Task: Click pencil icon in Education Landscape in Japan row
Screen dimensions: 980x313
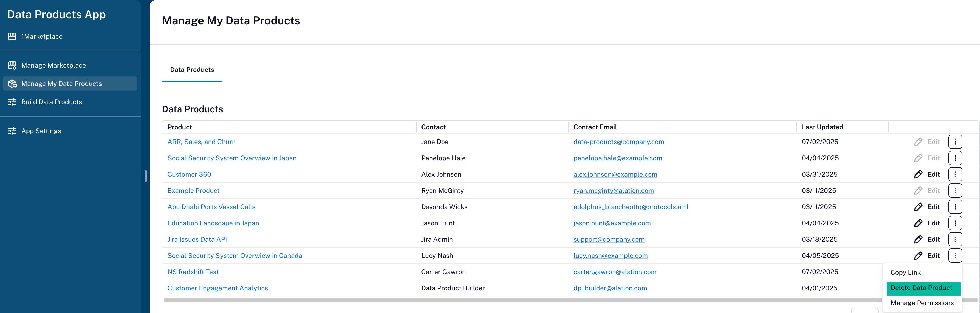Action: pos(918,223)
